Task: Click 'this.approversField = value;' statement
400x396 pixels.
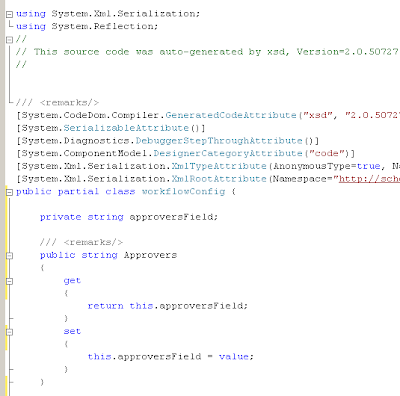Action: 171,357
